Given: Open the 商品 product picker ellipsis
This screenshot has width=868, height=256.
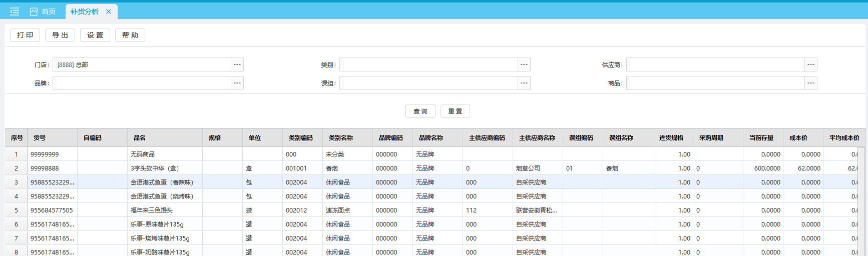Looking at the screenshot, I should [x=811, y=83].
